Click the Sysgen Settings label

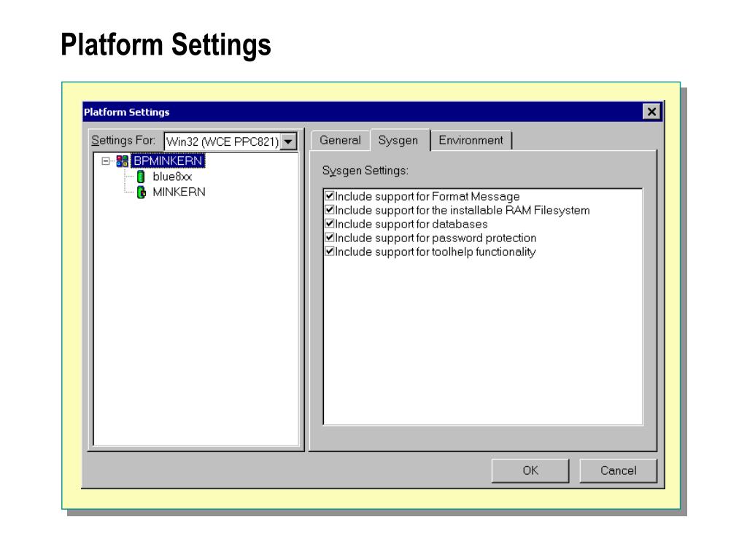point(365,171)
